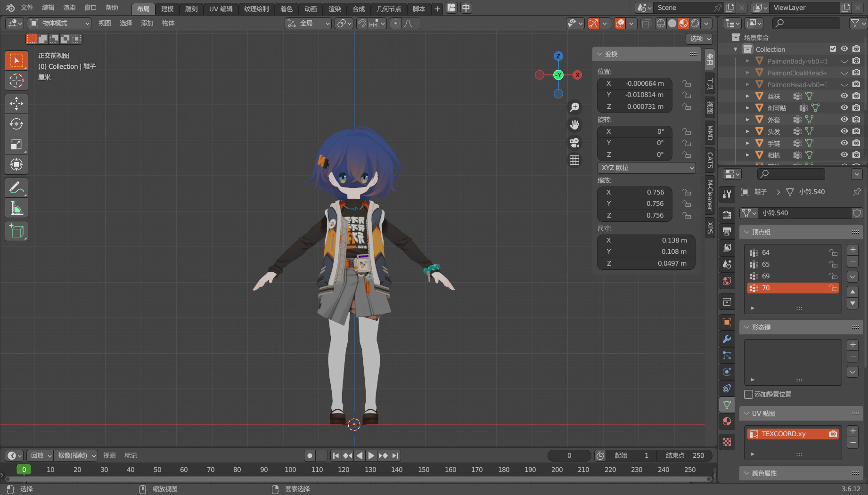Screen dimensions: 868x495
Task: Open the 文件 menu
Action: tap(26, 8)
